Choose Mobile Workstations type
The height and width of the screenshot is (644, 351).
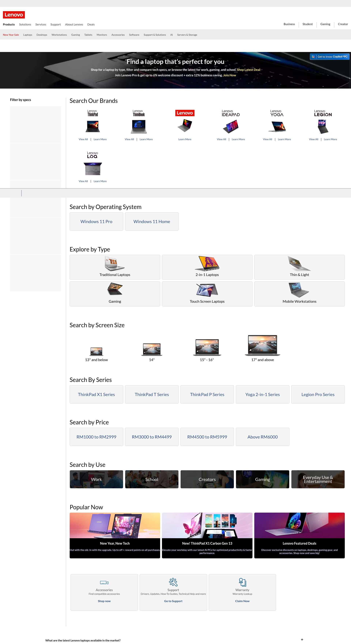click(x=299, y=294)
